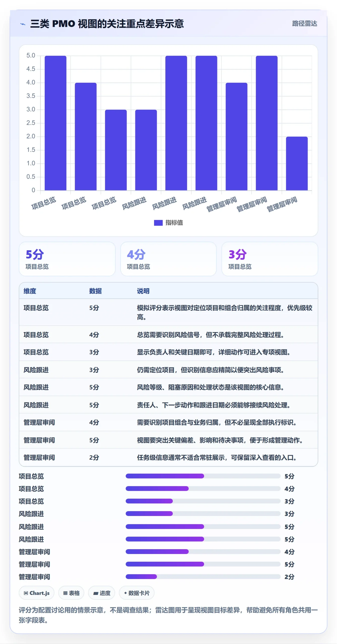Click the 管理层审阅 chart bar at value 4
This screenshot has width=337, height=644.
pos(237,137)
